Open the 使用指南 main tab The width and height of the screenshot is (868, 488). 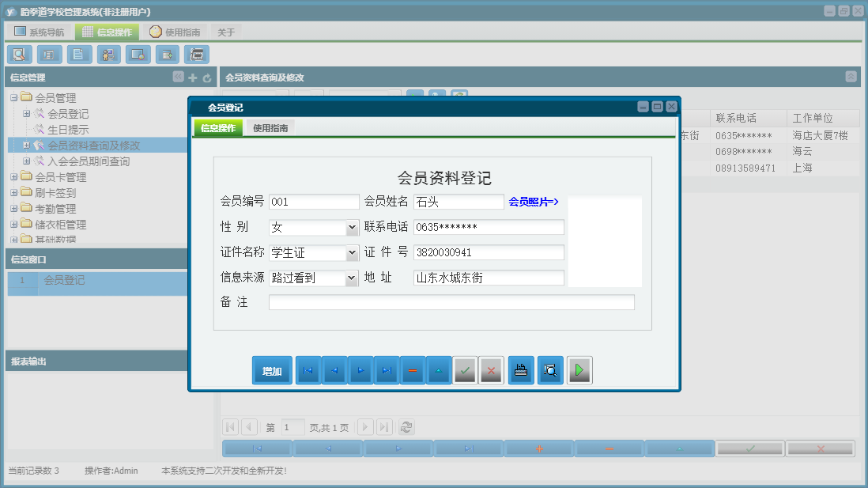pos(175,32)
